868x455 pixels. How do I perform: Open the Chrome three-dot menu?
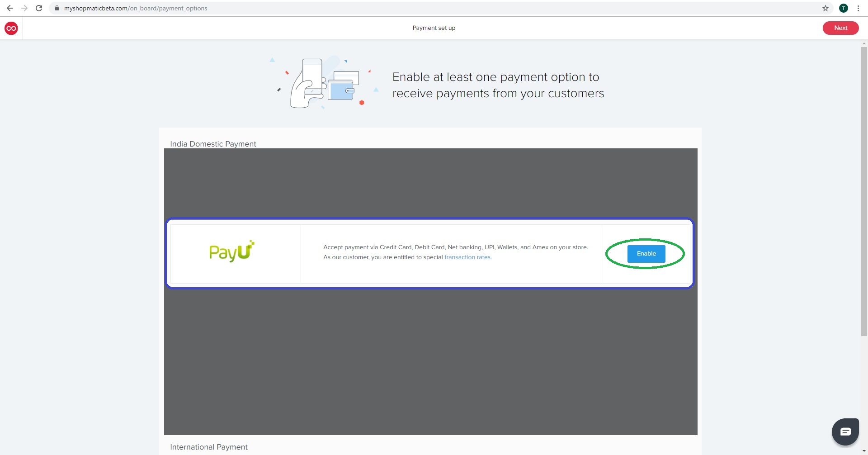coord(858,8)
